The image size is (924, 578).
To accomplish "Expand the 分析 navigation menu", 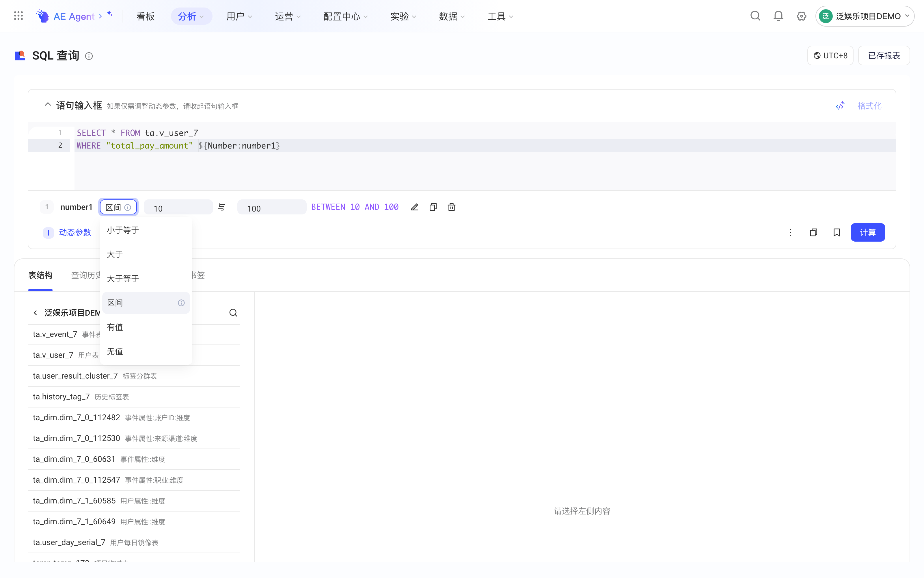I will pos(191,16).
